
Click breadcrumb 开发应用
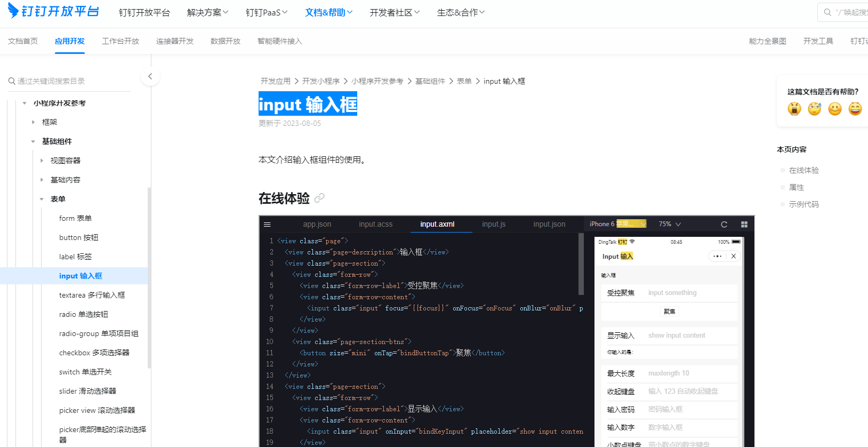276,81
